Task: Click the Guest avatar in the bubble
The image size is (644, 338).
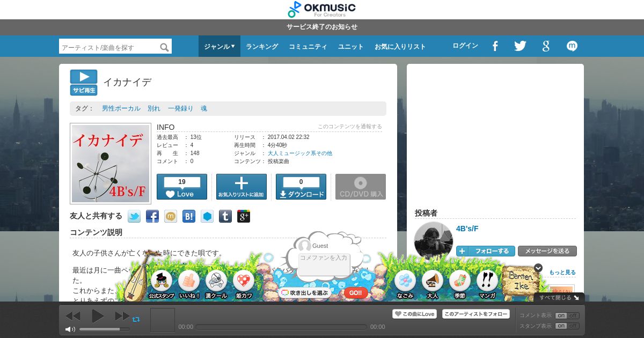Action: point(304,246)
